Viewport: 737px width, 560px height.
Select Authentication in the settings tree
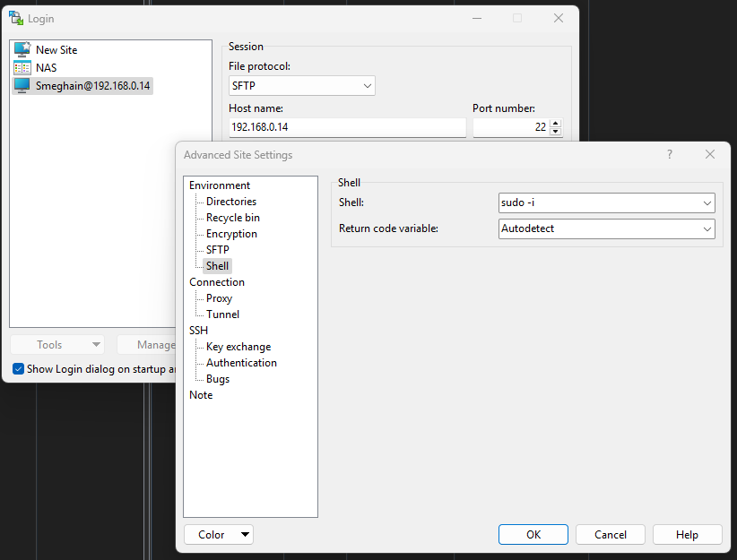pyautogui.click(x=241, y=363)
